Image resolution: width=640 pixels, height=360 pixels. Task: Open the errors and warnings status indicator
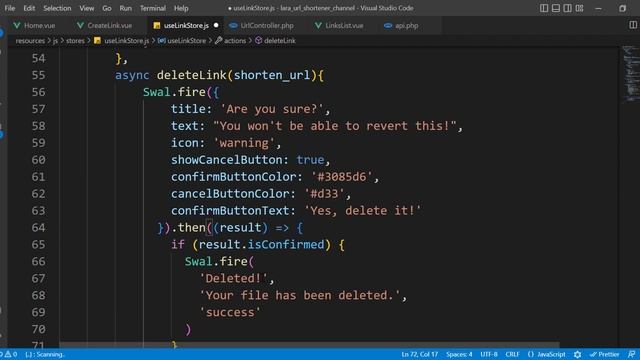click(x=9, y=354)
